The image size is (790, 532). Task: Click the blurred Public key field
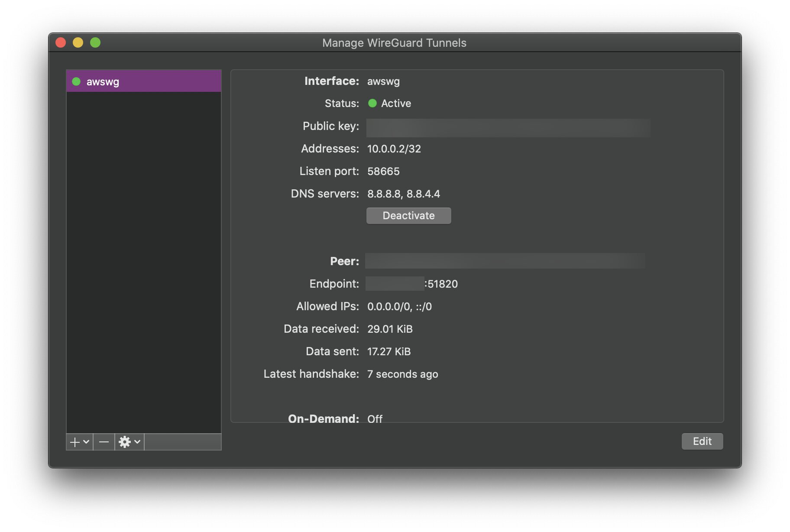(508, 128)
